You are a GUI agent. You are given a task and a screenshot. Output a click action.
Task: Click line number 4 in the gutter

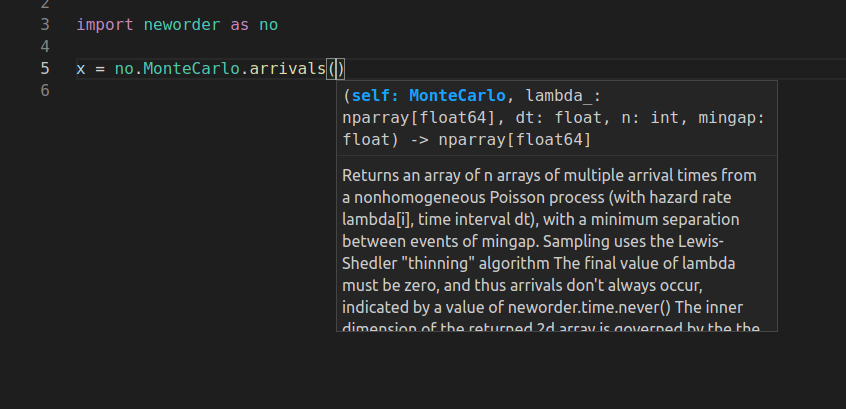point(44,47)
